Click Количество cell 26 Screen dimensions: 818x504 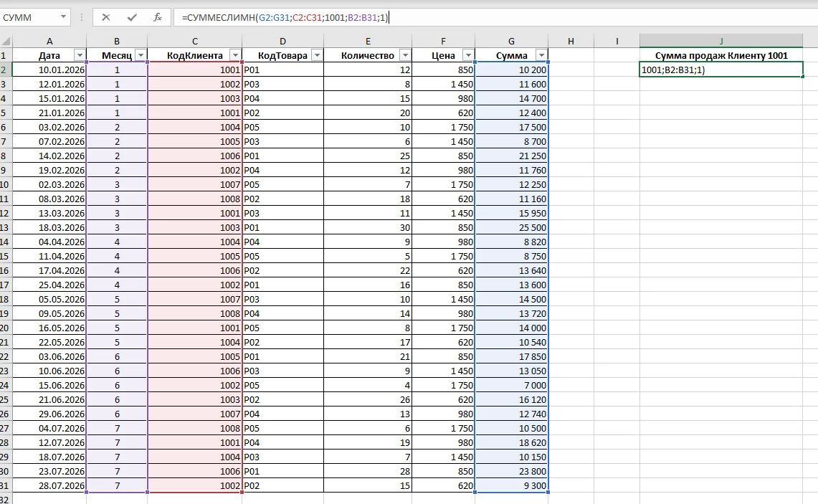pyautogui.click(x=368, y=399)
